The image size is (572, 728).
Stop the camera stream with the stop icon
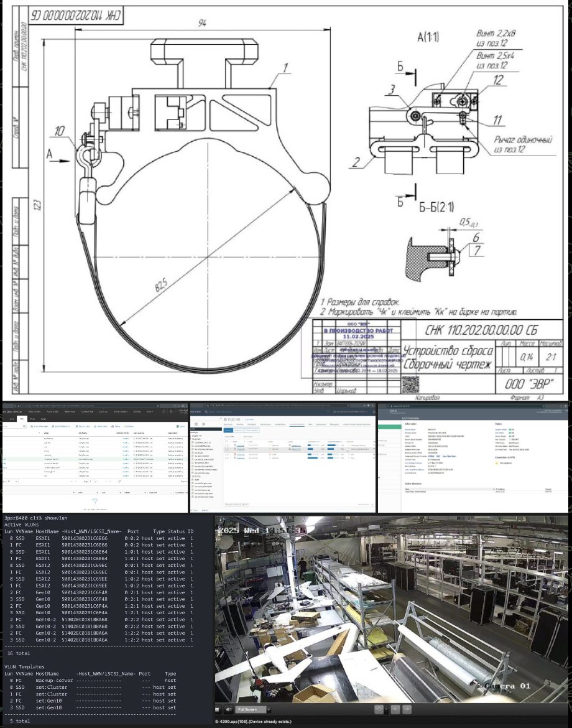click(x=216, y=709)
